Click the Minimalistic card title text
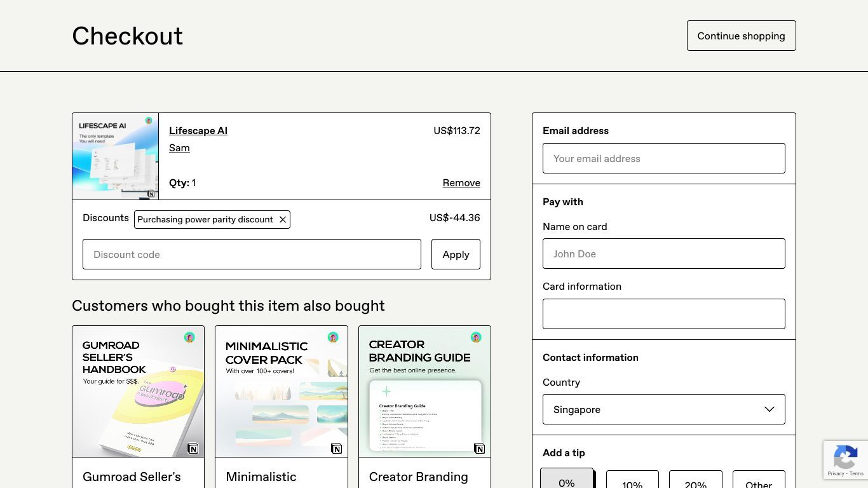The height and width of the screenshot is (488, 868). click(261, 477)
